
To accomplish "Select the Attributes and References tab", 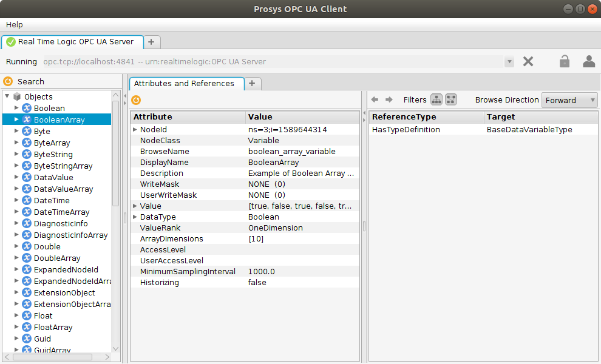I will tap(186, 84).
